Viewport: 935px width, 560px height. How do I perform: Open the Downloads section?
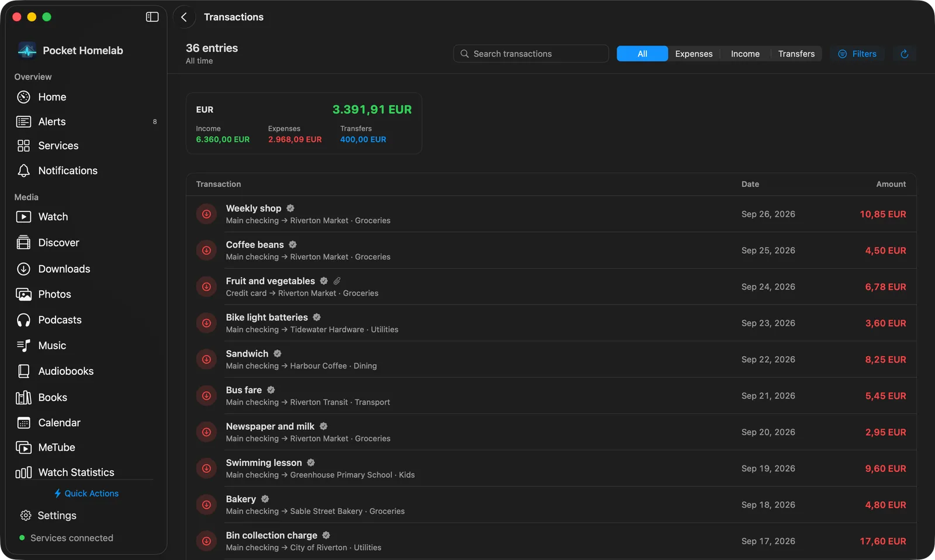coord(86,269)
